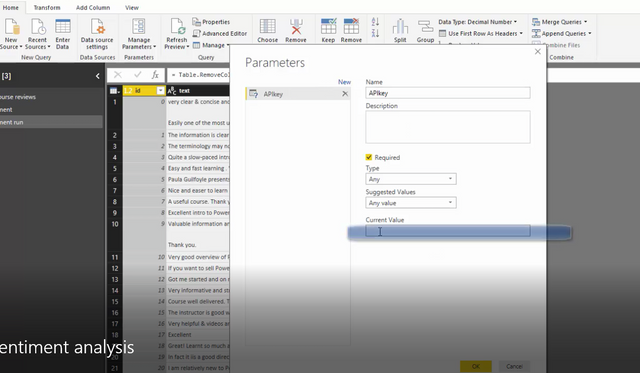Open Data Type Decimal Number dropdown

pos(478,22)
